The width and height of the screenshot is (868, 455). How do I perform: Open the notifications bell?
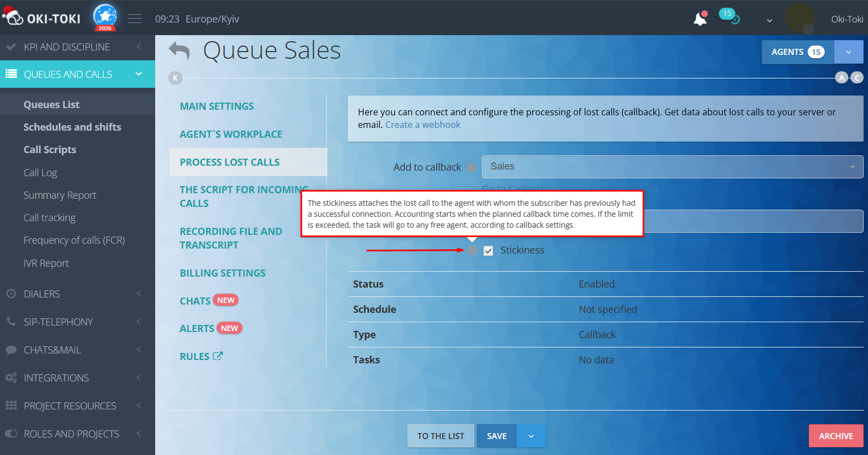click(700, 19)
